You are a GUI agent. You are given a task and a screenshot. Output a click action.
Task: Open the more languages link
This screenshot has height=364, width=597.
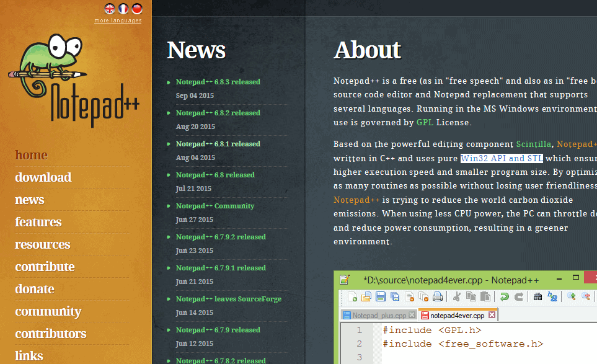point(118,20)
